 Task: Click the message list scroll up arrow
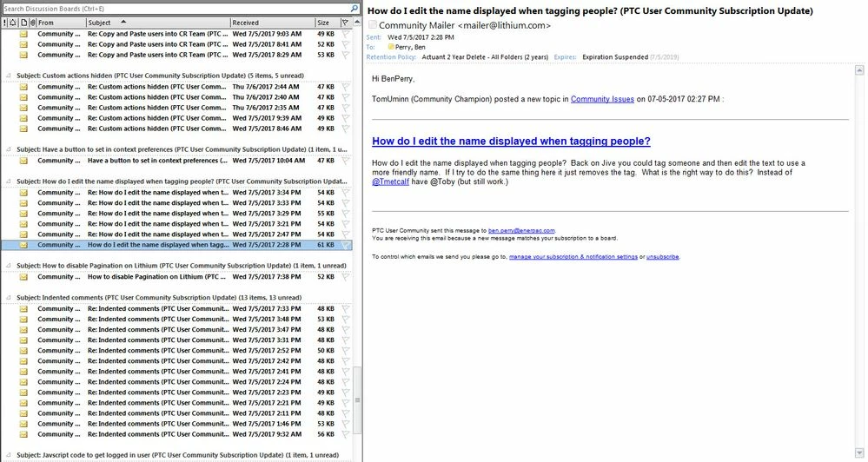click(x=358, y=22)
